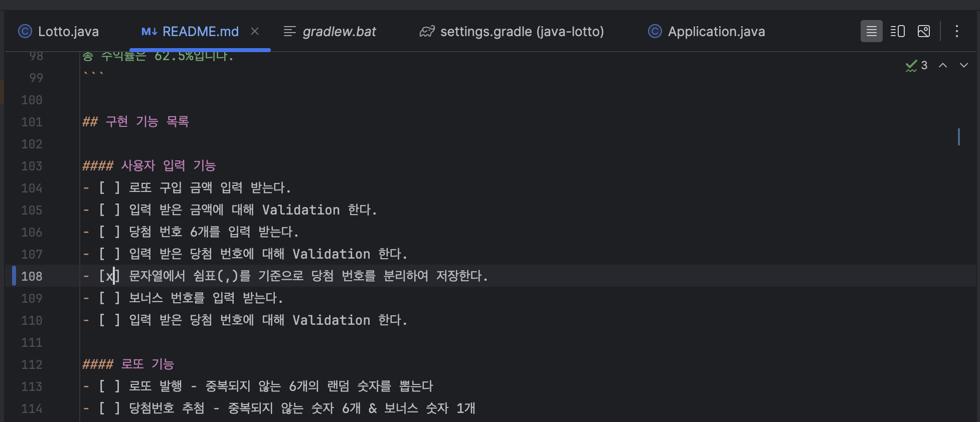Click line number 101 in the gutter
This screenshot has width=980, height=422.
[x=32, y=122]
